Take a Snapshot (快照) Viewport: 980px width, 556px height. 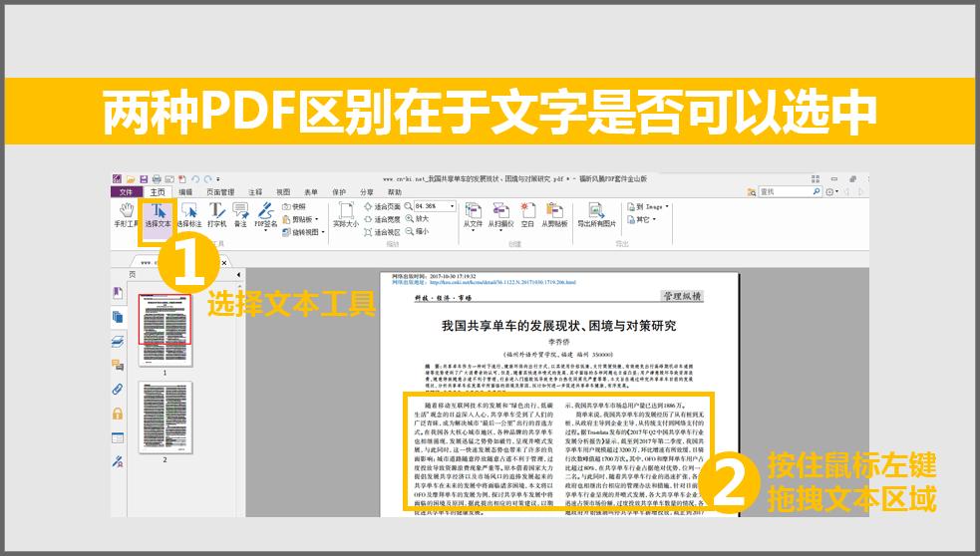pyautogui.click(x=294, y=206)
